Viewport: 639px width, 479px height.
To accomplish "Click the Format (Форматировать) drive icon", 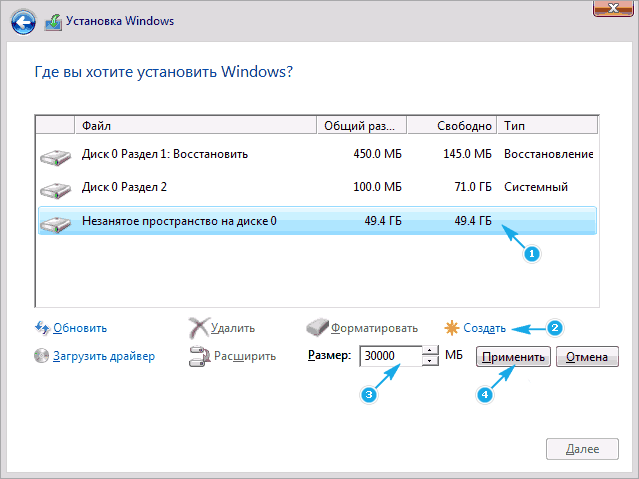I will pos(320,328).
